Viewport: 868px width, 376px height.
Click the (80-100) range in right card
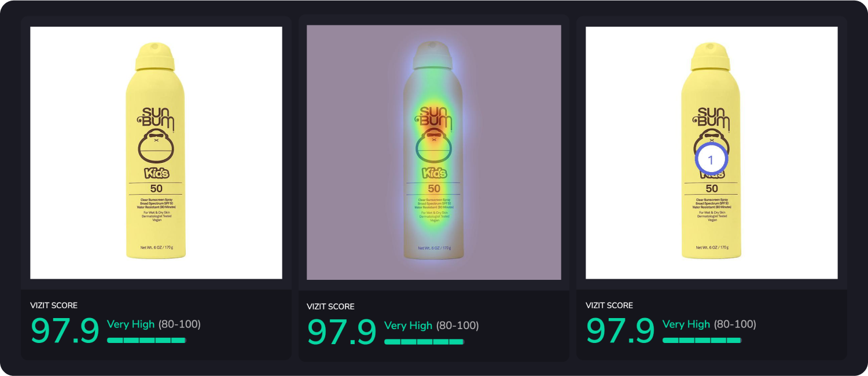point(735,324)
